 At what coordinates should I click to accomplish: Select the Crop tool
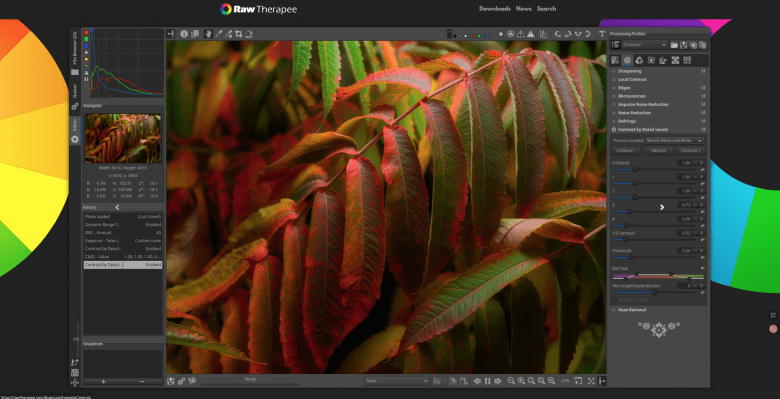click(x=239, y=34)
